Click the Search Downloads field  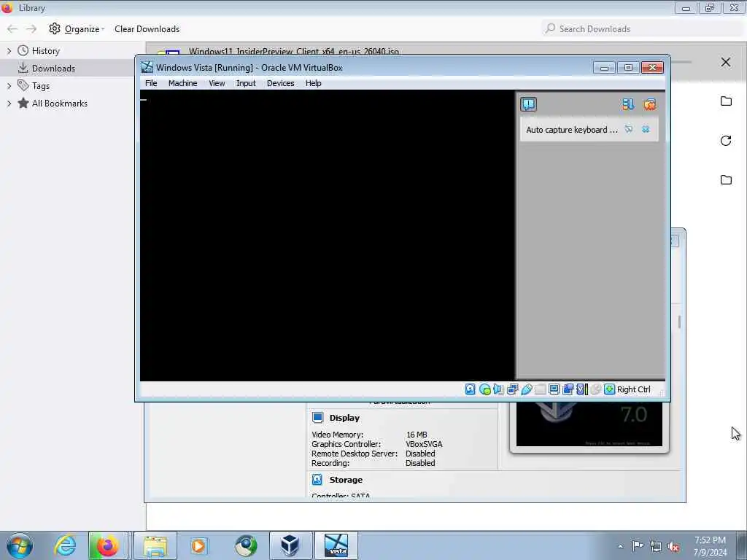(642, 29)
